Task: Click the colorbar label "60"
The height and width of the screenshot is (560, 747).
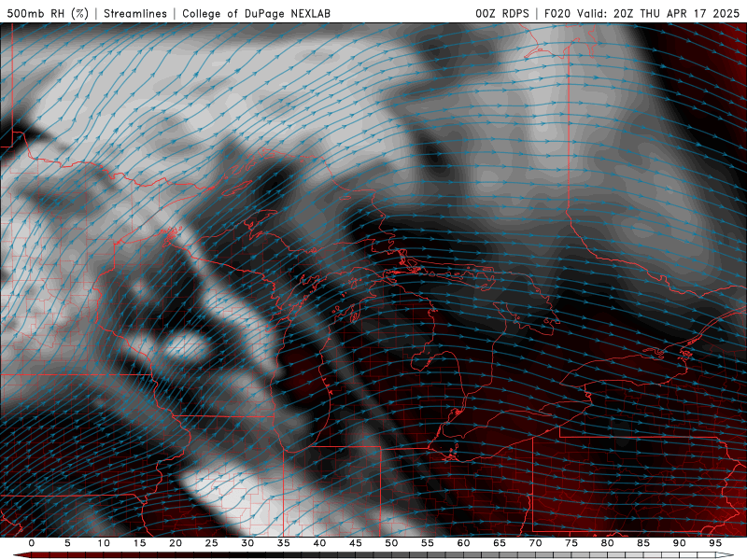Action: click(x=463, y=543)
